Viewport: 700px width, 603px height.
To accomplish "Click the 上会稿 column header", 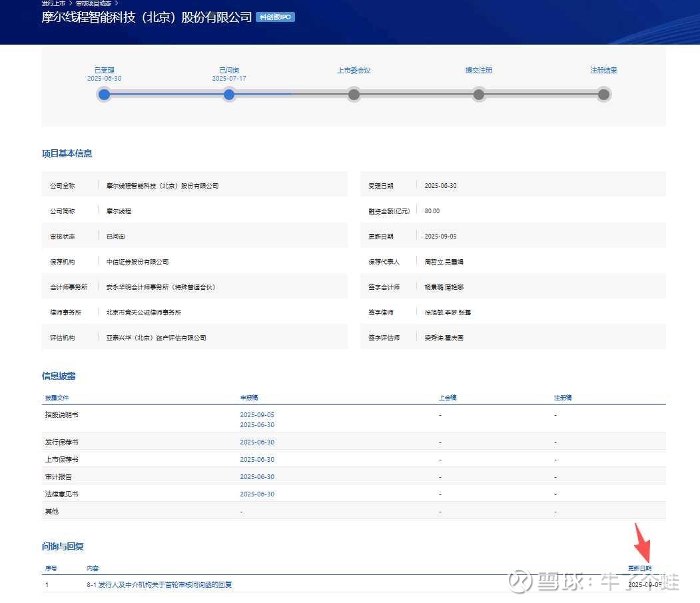I will point(448,398).
